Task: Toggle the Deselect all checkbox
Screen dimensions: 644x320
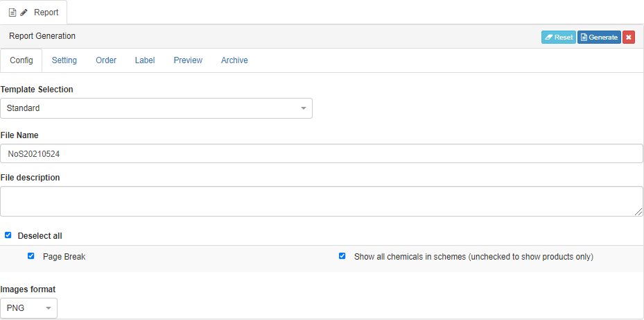Action: tap(8, 235)
